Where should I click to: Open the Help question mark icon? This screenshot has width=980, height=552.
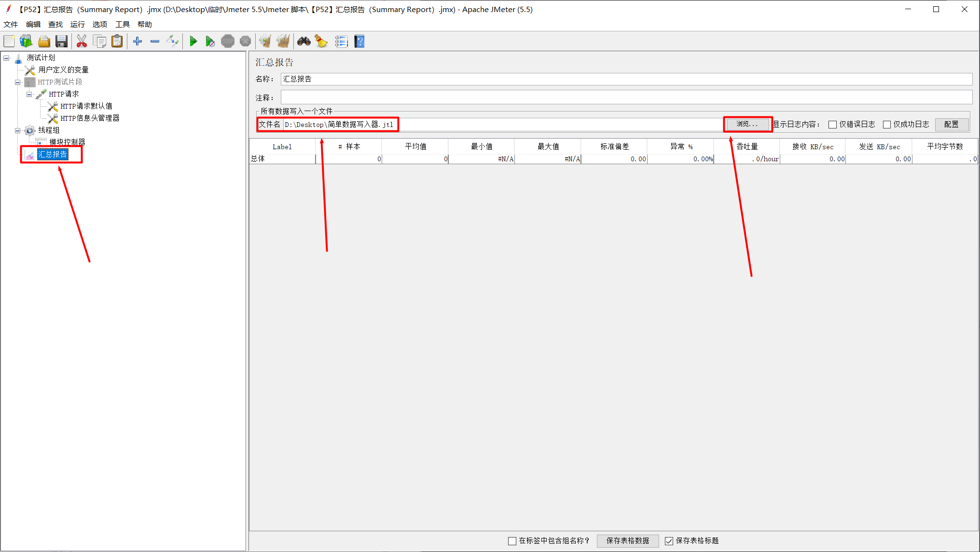pyautogui.click(x=359, y=42)
